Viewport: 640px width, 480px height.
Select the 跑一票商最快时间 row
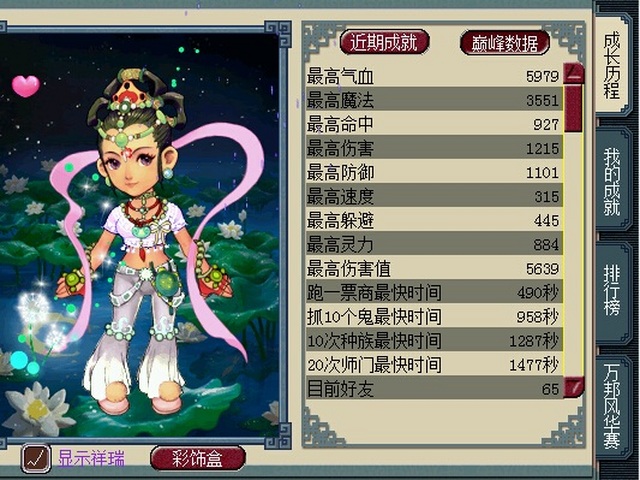[x=434, y=292]
